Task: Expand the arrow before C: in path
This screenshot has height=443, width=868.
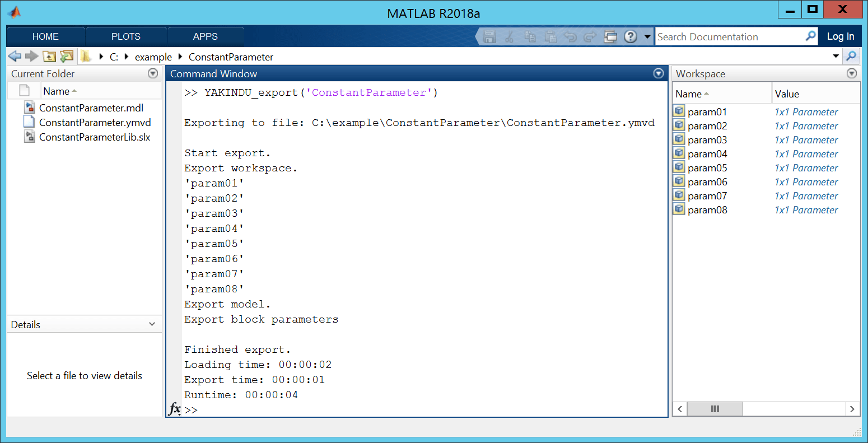Action: point(101,57)
